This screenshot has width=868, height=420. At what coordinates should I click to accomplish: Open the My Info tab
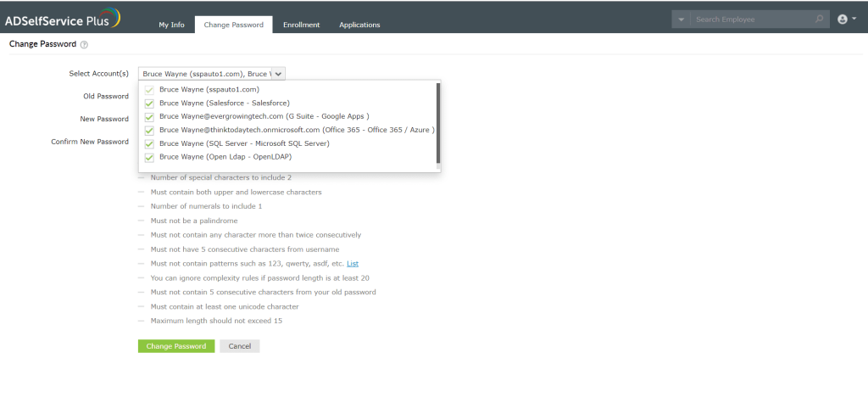171,25
